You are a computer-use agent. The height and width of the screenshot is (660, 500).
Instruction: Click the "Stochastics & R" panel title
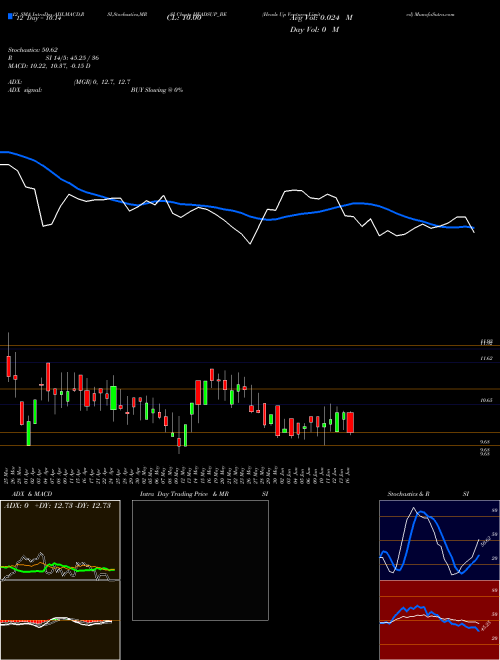408,494
